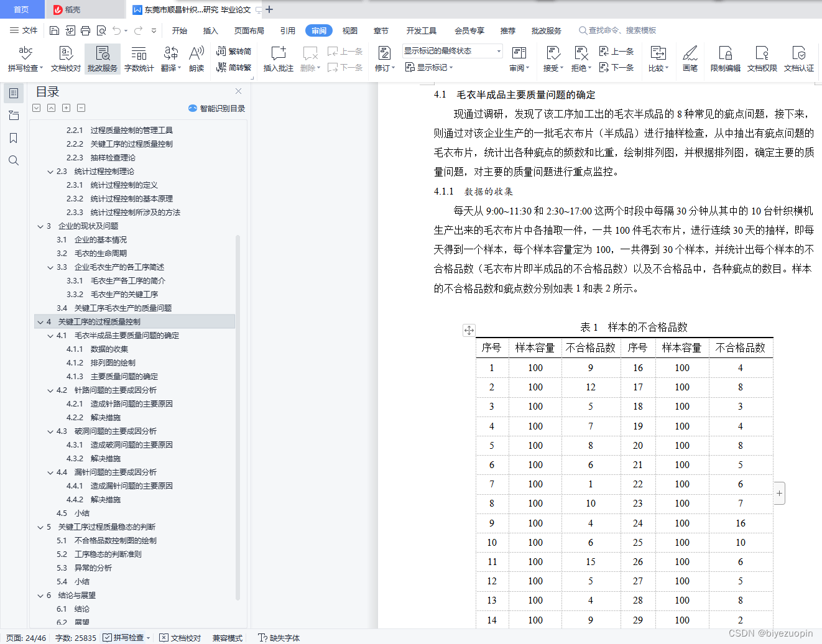
Task: Open a new tab with the plus button
Action: point(269,9)
